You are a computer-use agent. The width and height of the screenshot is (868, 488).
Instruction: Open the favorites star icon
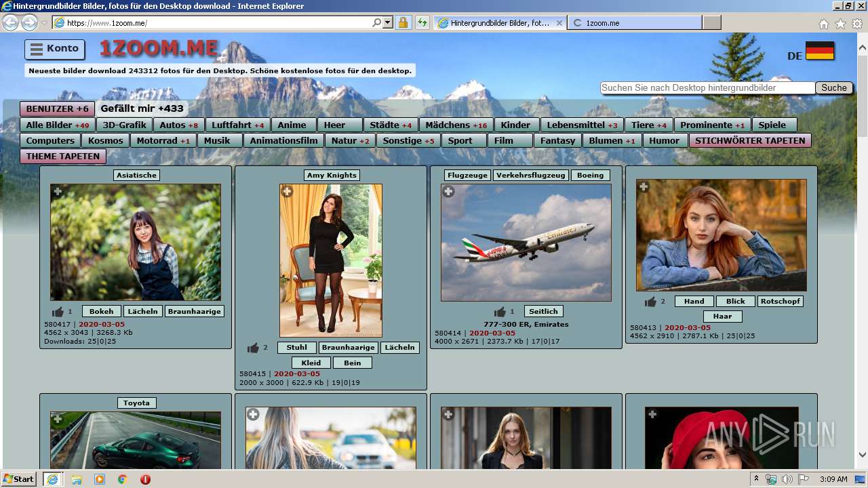pyautogui.click(x=840, y=24)
